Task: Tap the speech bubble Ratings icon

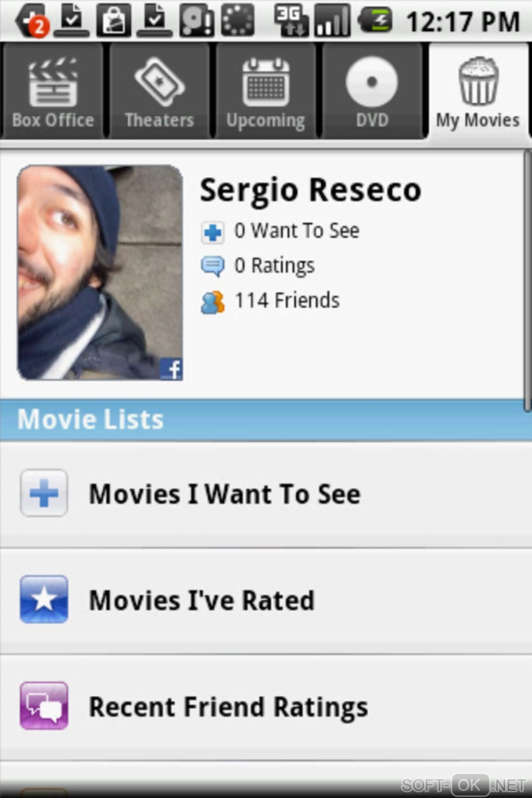Action: click(212, 267)
